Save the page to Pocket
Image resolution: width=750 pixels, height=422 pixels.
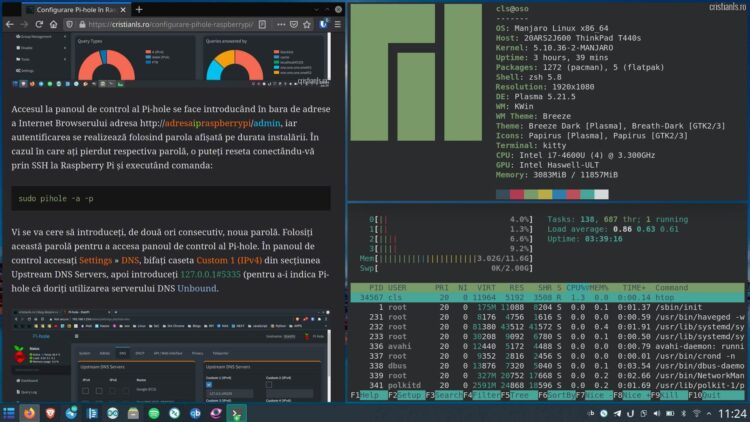tap(294, 24)
